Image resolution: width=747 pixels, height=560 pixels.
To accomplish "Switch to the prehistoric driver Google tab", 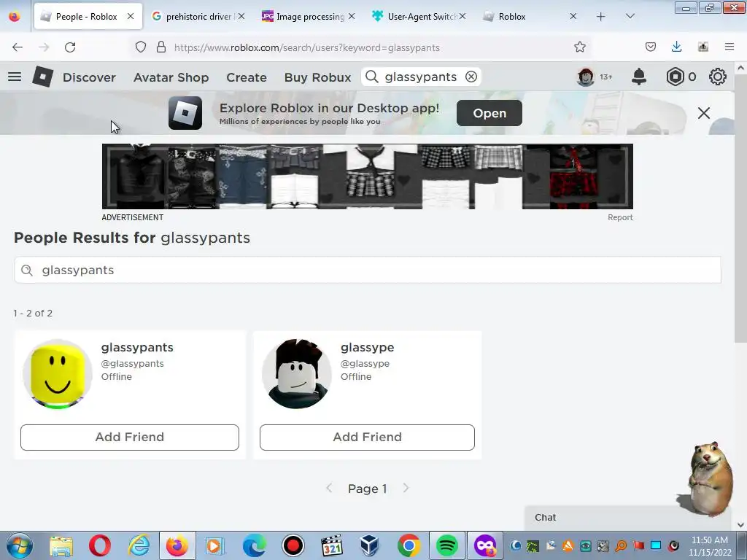I will 198,16.
